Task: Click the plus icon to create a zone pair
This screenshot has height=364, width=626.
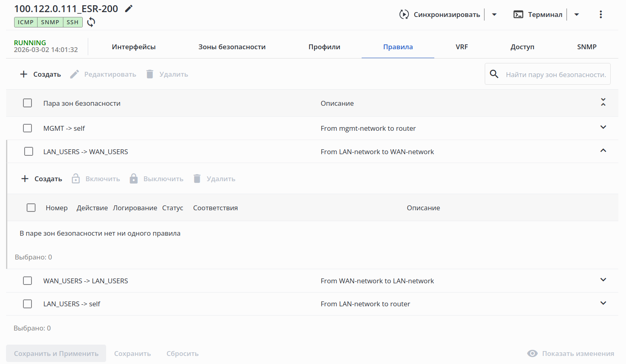Action: 24,74
